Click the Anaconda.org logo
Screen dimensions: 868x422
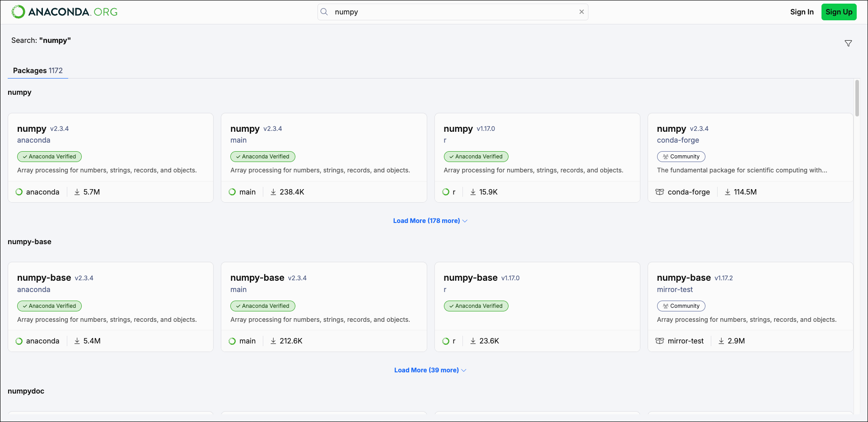63,12
